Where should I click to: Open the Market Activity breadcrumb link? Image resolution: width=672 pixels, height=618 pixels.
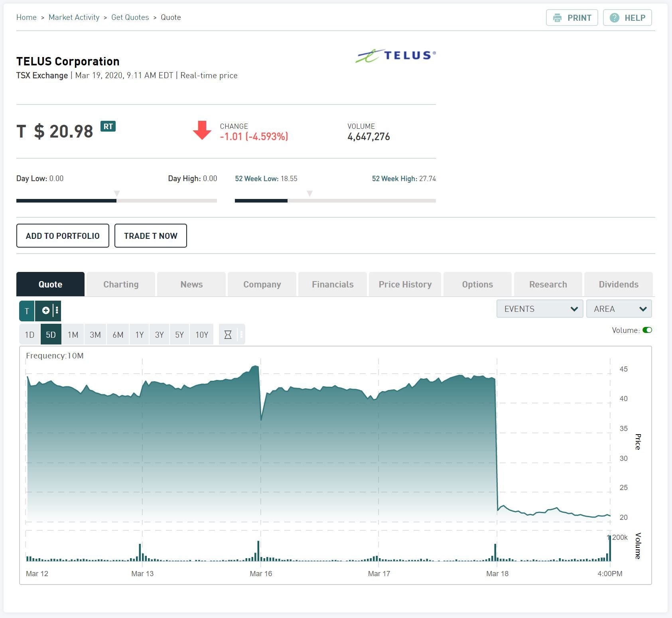coord(74,17)
